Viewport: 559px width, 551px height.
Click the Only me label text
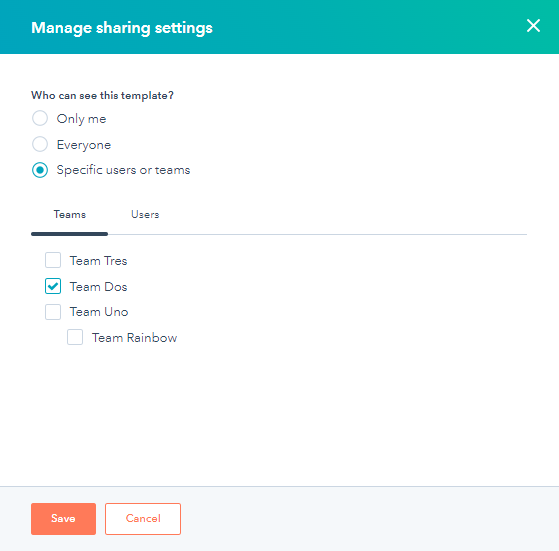(82, 119)
